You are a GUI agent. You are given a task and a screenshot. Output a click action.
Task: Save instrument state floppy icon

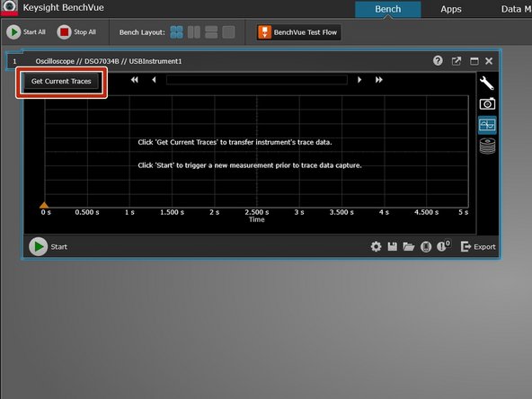[392, 246]
